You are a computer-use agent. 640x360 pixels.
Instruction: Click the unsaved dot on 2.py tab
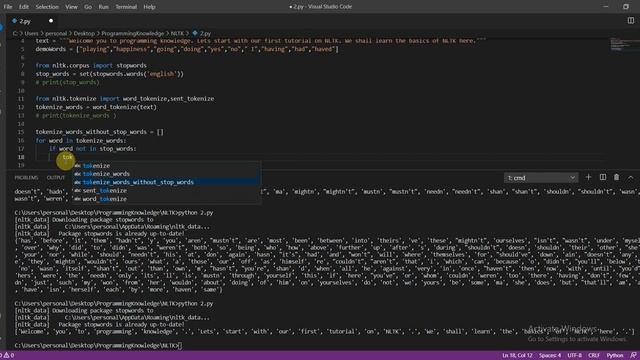coord(51,21)
